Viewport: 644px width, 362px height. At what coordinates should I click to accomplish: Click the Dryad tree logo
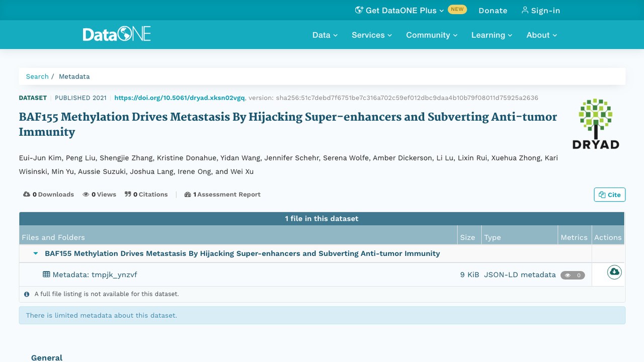coord(596,124)
